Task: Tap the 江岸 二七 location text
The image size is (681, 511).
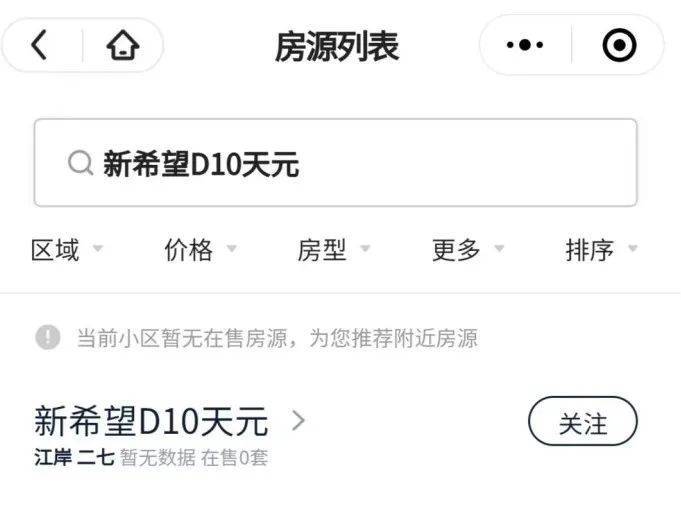Action: tap(74, 458)
